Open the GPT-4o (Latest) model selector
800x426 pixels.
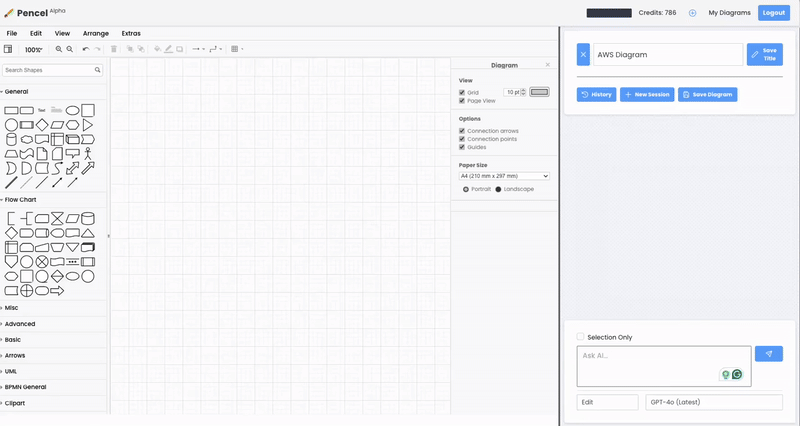(x=714, y=402)
